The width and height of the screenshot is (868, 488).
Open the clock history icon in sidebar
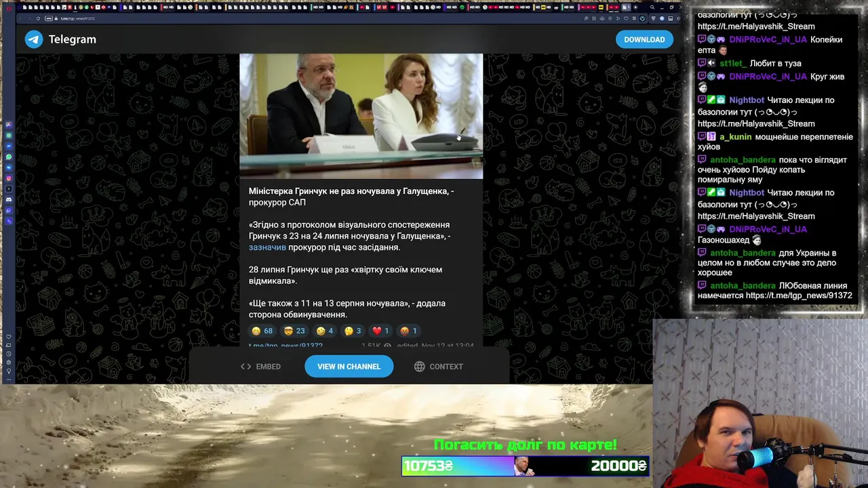pos(9,354)
